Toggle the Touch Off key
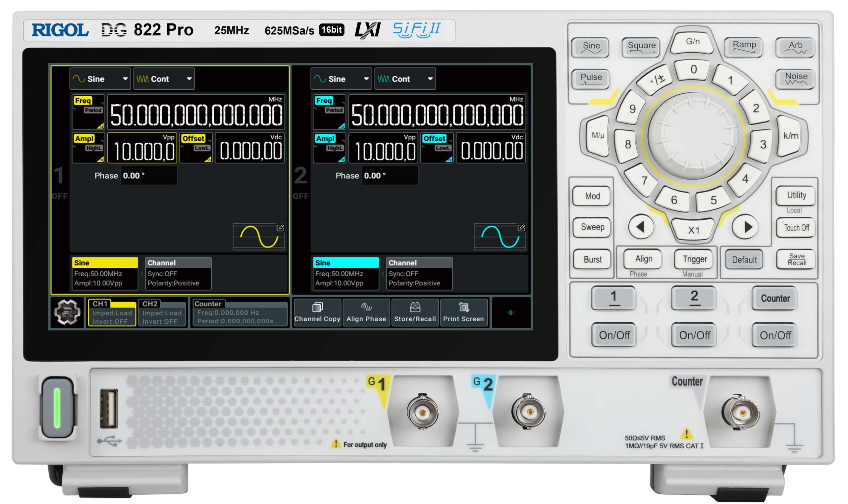The image size is (848, 504). coord(796,227)
